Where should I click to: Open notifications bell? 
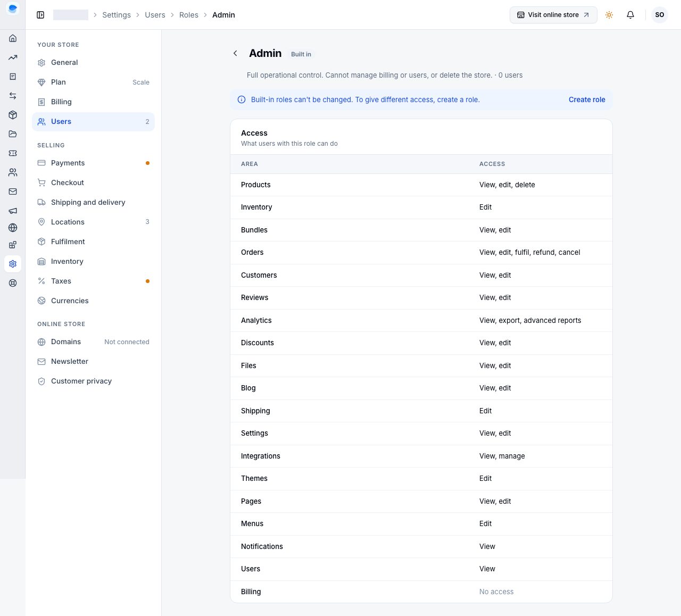[x=630, y=15]
